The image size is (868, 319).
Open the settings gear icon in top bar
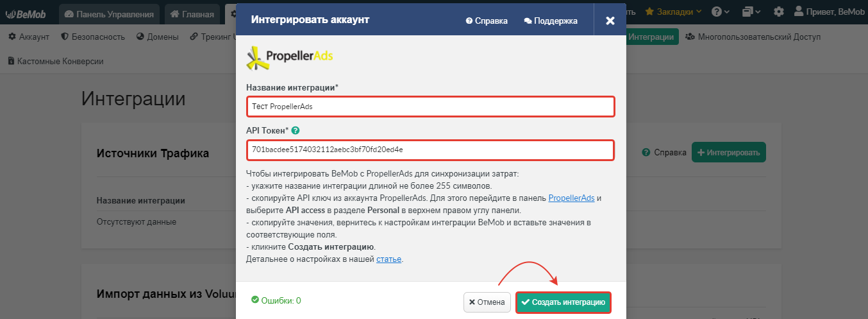pyautogui.click(x=779, y=12)
